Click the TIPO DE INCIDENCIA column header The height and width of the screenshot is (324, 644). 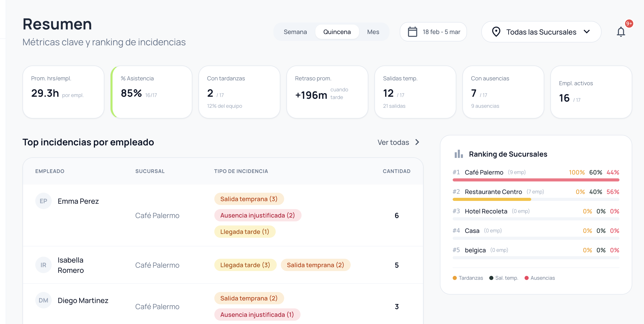point(241,171)
